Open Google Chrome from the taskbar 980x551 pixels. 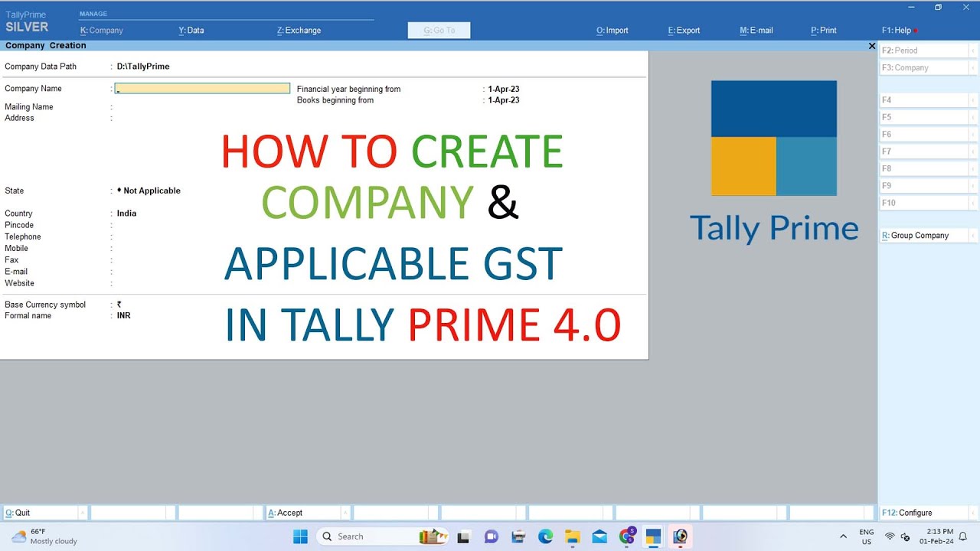pyautogui.click(x=627, y=536)
